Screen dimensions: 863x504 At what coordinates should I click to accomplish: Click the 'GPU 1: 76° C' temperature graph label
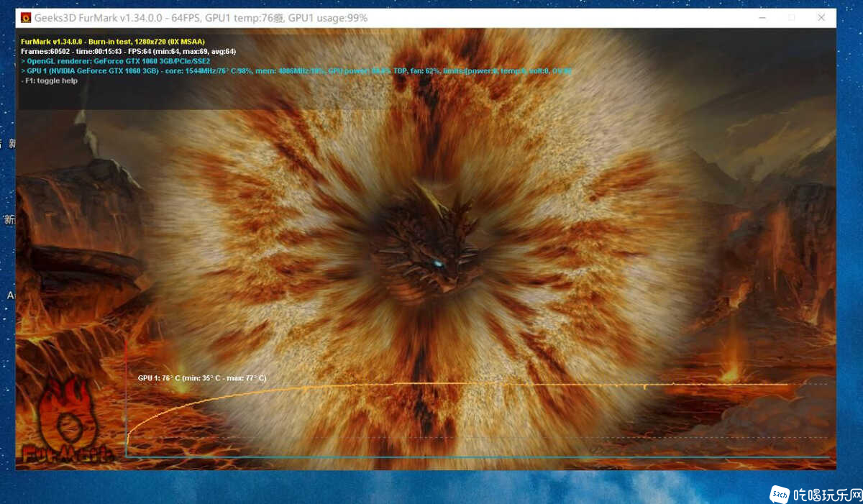(202, 378)
